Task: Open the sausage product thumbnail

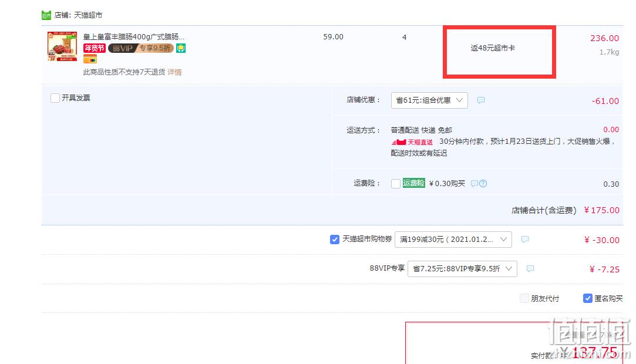Action: [62, 46]
